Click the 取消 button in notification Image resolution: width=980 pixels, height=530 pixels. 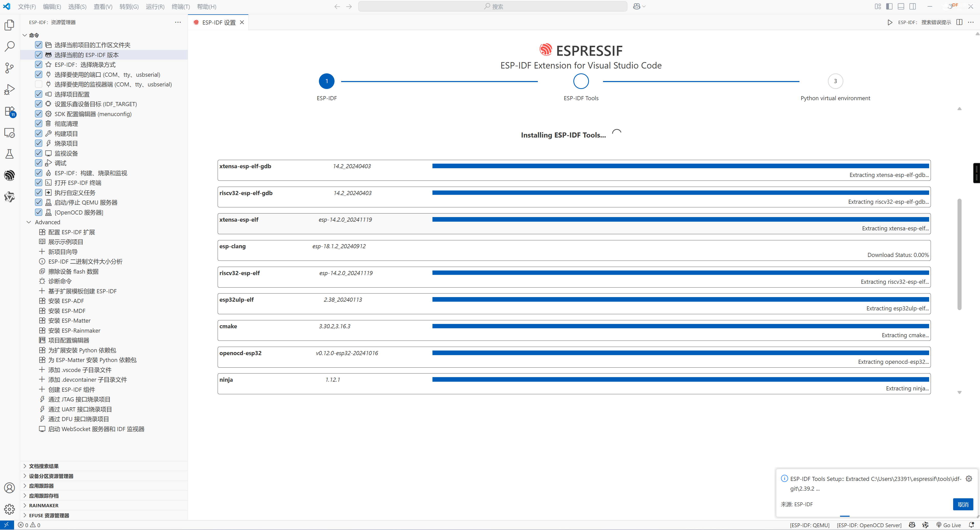pyautogui.click(x=963, y=504)
